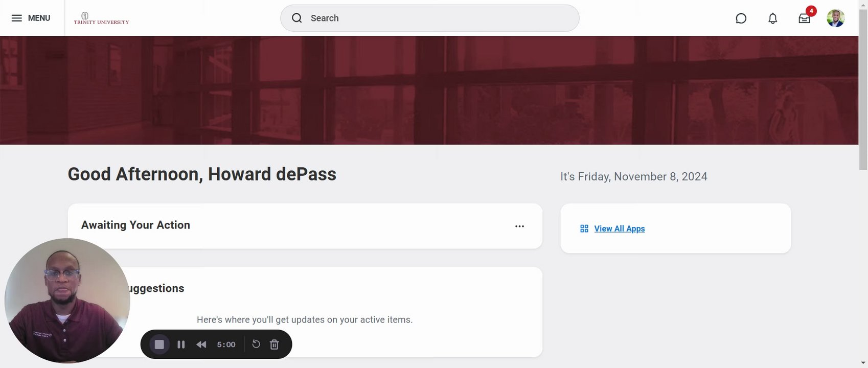
Task: Click the View All Apps link
Action: tap(619, 229)
